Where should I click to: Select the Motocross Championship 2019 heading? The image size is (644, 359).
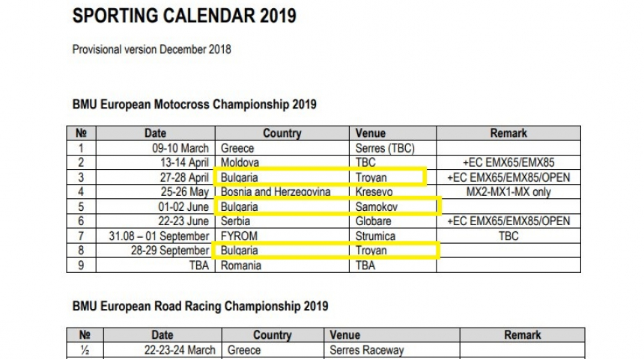coord(194,104)
